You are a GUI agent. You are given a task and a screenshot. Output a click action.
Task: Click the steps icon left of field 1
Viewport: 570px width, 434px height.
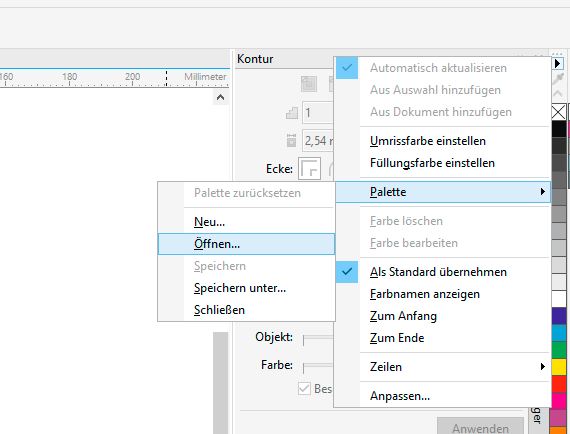pyautogui.click(x=292, y=113)
